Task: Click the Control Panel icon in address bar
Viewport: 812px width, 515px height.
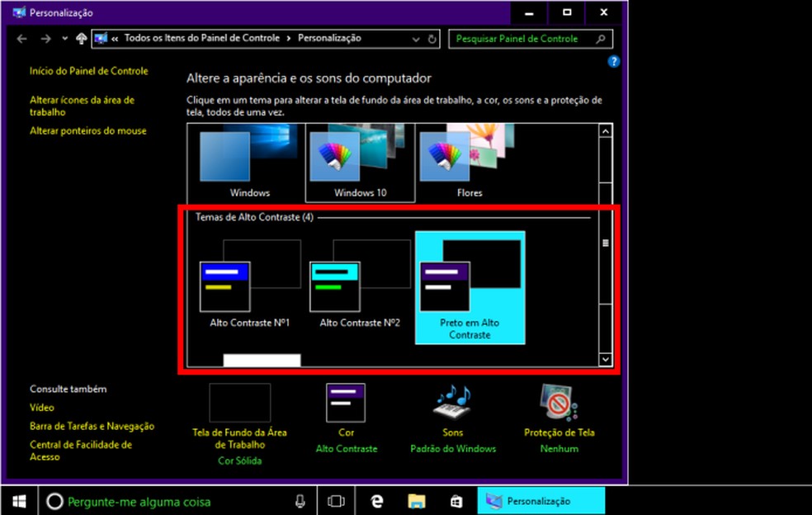Action: pos(101,38)
